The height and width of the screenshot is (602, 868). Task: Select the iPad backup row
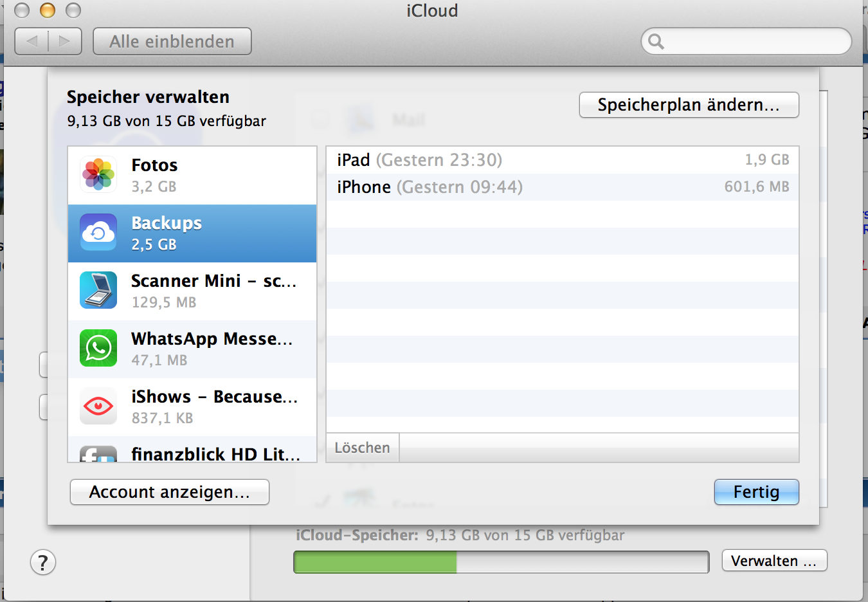pos(563,160)
